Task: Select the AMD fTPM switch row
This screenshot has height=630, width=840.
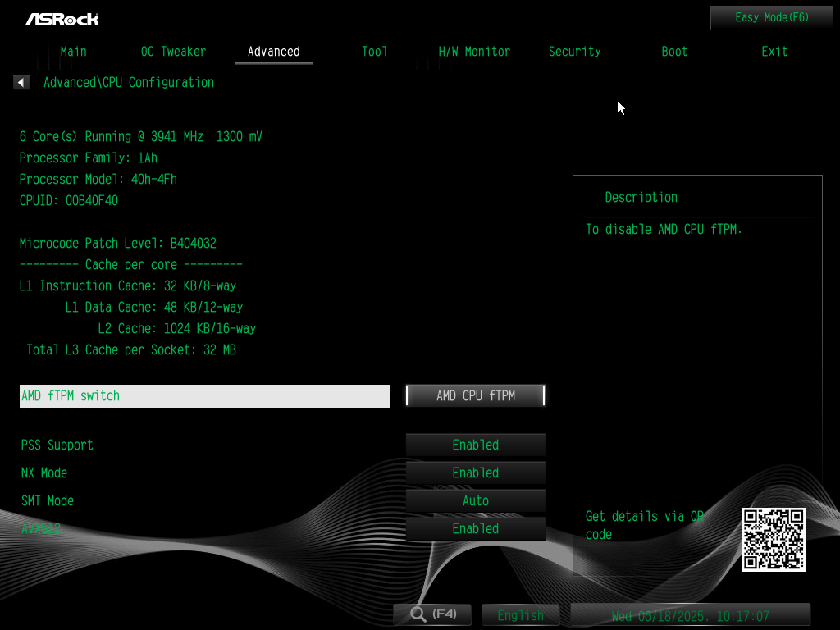Action: [x=204, y=396]
